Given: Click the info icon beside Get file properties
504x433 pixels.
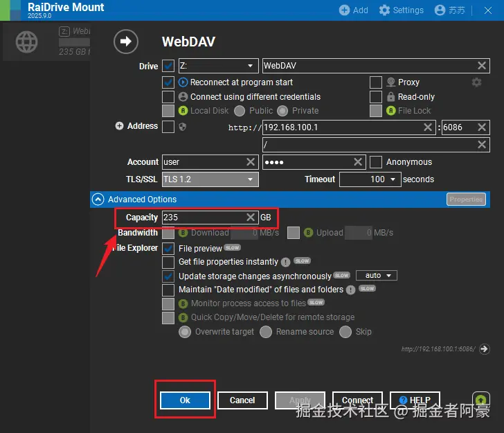Looking at the screenshot, I should coord(285,262).
